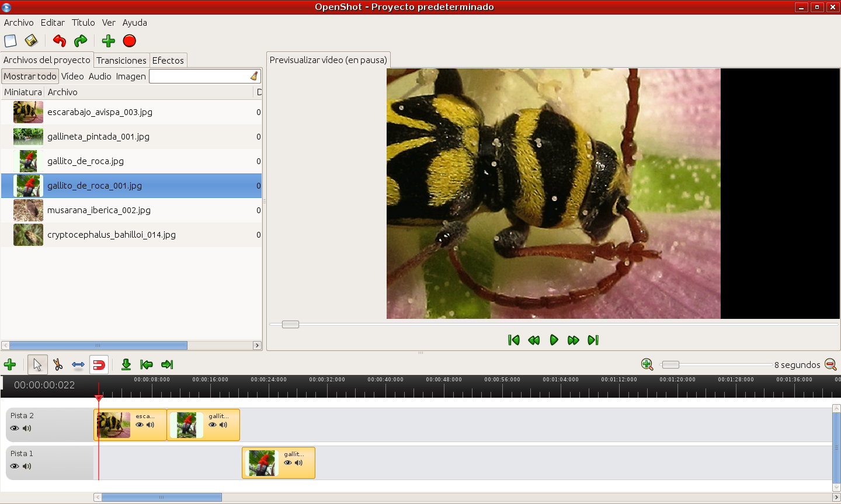Toggle the magnet Snapping tool
The height and width of the screenshot is (504, 841).
(x=99, y=365)
